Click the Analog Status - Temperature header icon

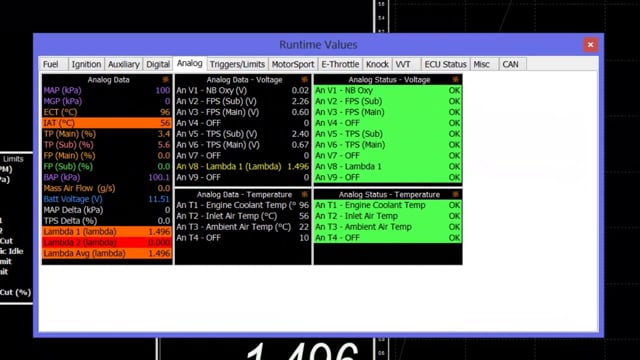(x=456, y=194)
